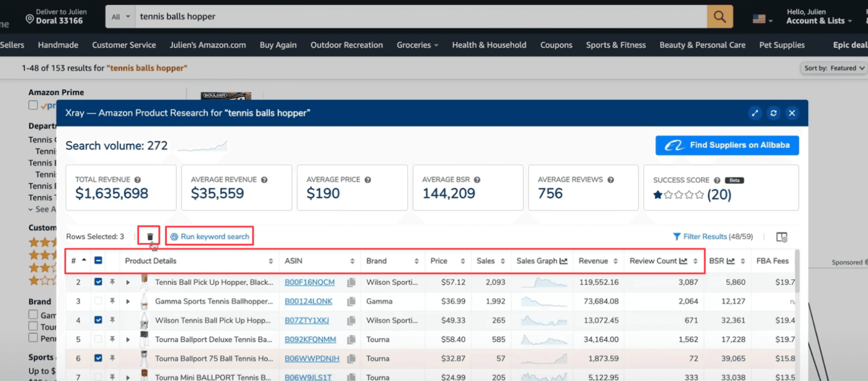Viewport: 868px width, 381px height.
Task: Pin row 6 Tourna Ballport 75 Ball
Action: (x=112, y=358)
